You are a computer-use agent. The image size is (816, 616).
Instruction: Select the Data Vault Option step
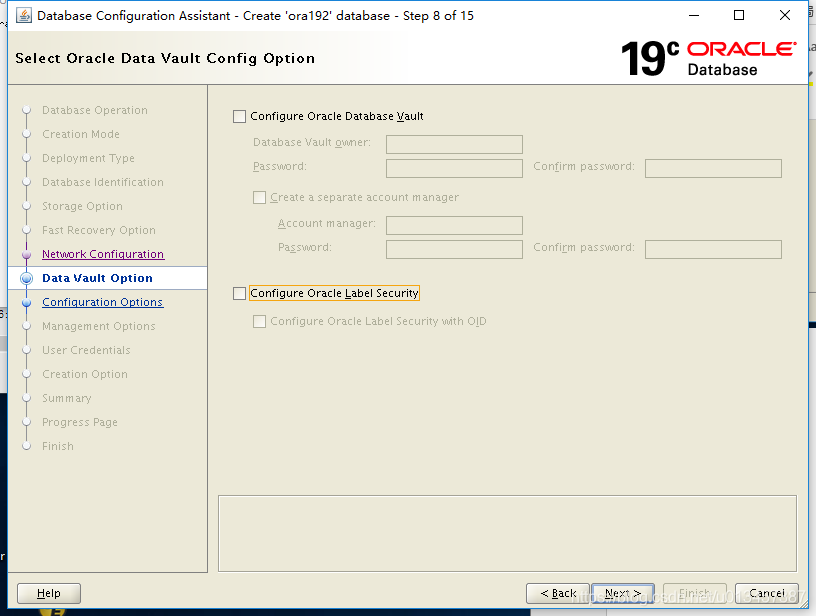pos(97,278)
